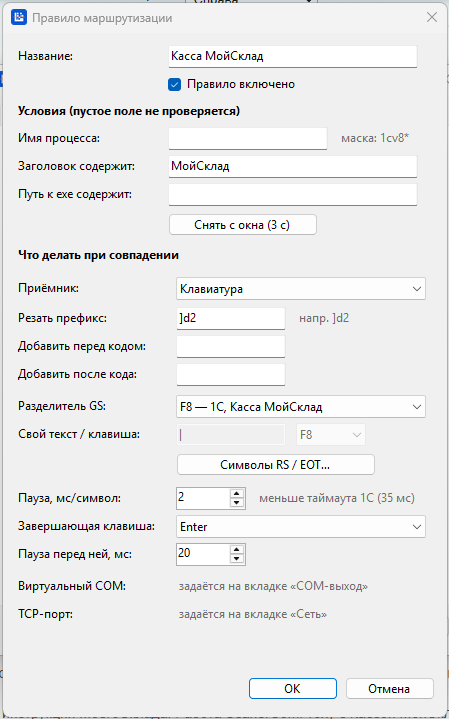Focus the "Имя процесса" input field
Screen dimensions: 449x719
point(248,138)
